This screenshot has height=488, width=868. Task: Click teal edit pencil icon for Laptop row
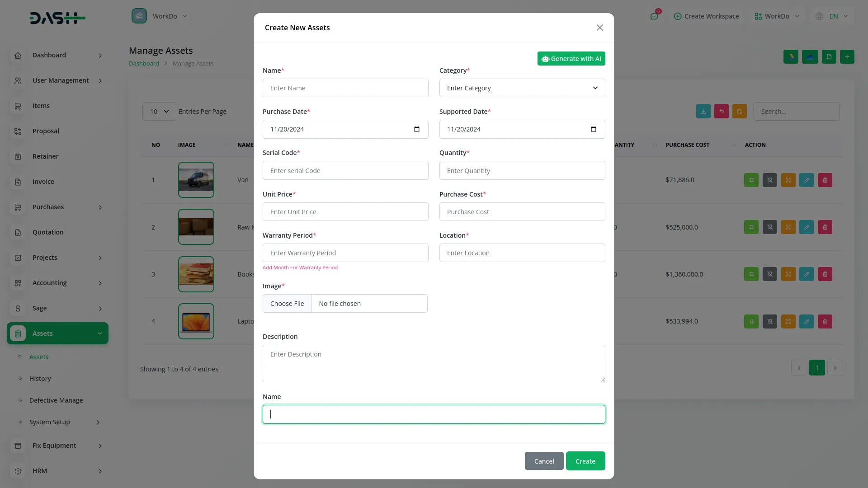click(806, 321)
